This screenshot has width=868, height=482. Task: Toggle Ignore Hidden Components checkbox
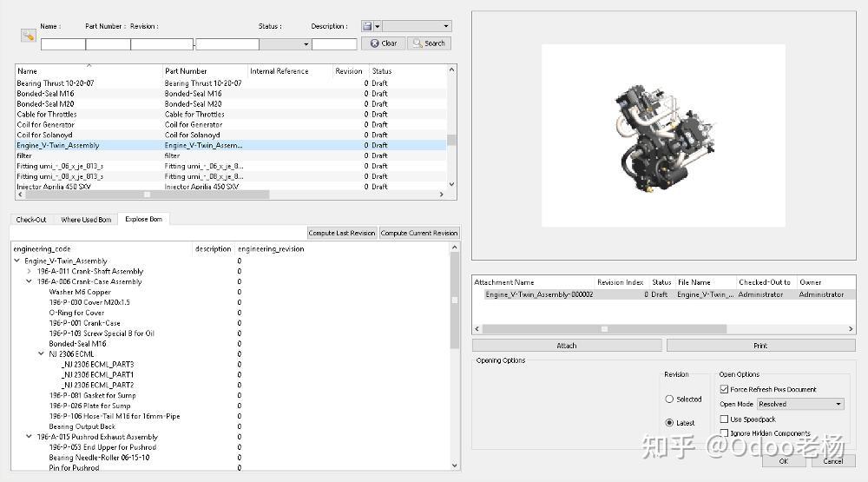pyautogui.click(x=724, y=433)
